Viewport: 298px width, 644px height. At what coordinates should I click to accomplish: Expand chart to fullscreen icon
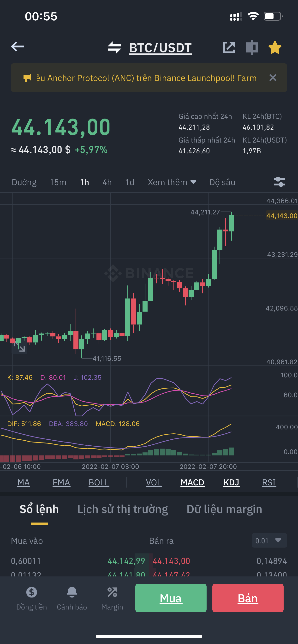pos(19,347)
